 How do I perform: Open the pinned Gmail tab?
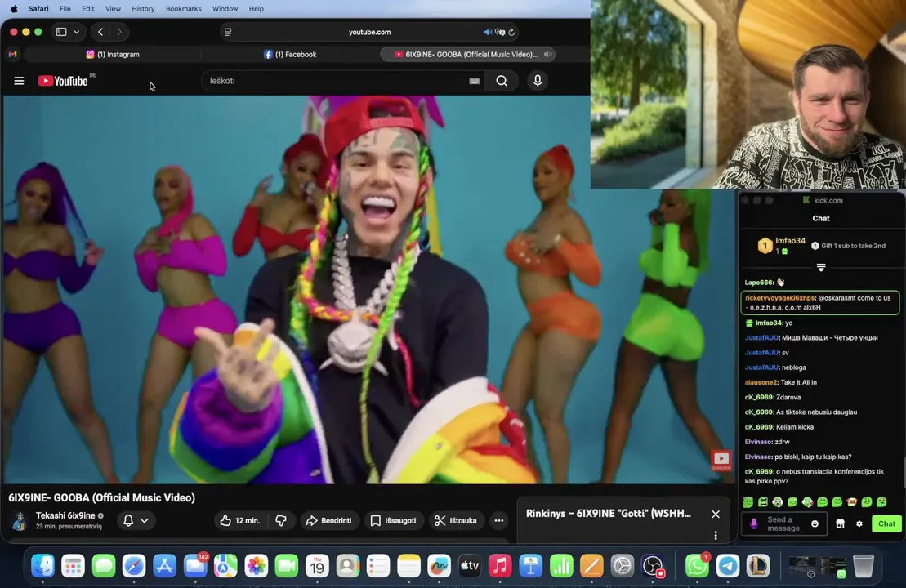click(x=13, y=54)
